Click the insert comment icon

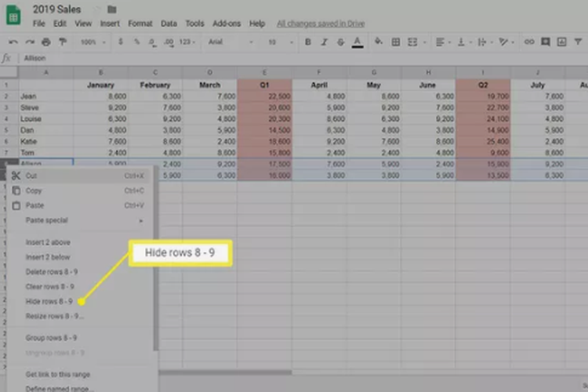pyautogui.click(x=545, y=42)
